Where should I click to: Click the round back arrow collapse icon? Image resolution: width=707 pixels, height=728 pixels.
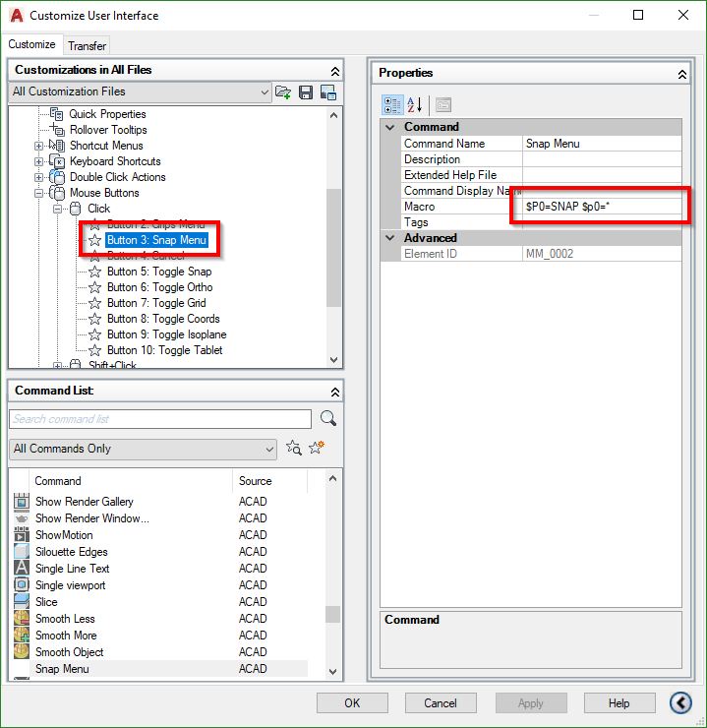tap(680, 702)
